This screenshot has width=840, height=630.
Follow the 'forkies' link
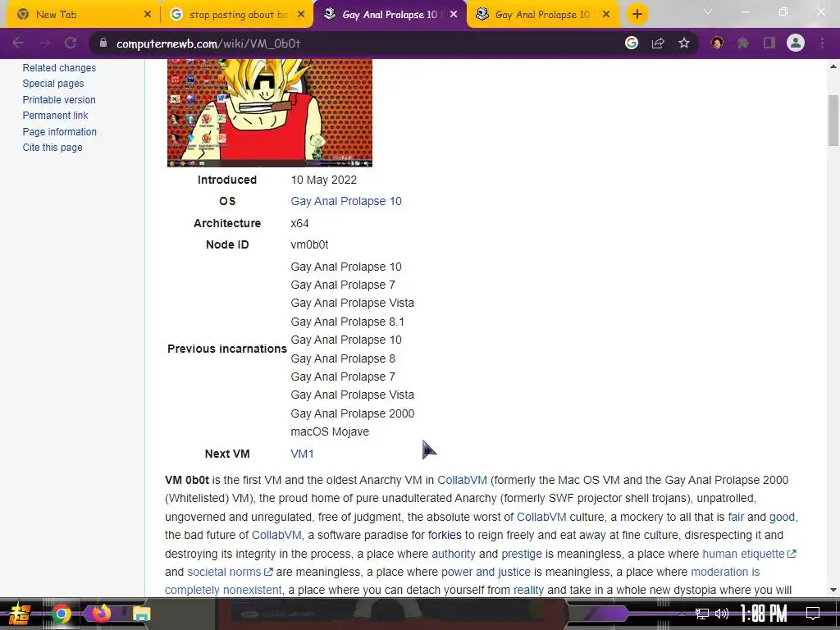445,535
